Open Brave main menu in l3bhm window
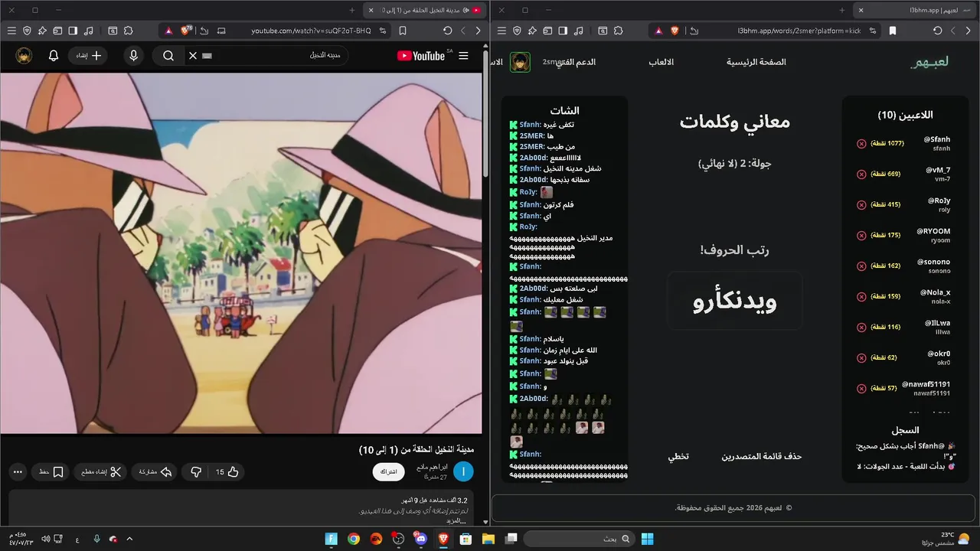The height and width of the screenshot is (551, 980). 501,31
